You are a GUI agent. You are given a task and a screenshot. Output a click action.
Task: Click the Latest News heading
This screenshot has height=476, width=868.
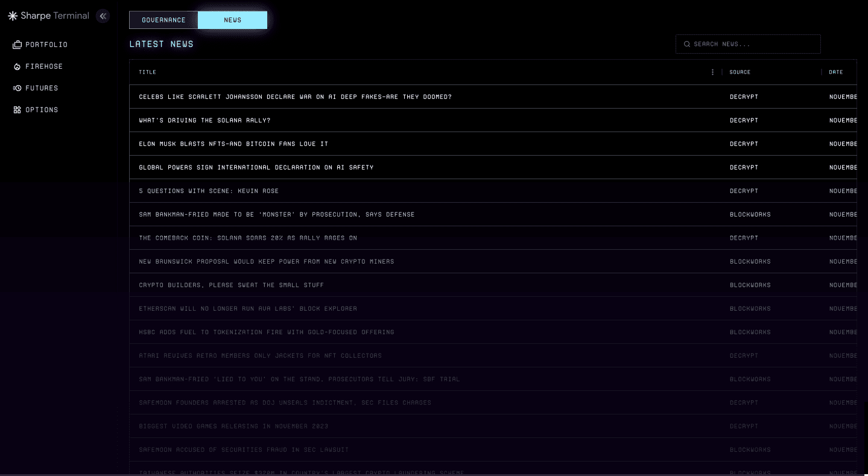(x=161, y=44)
